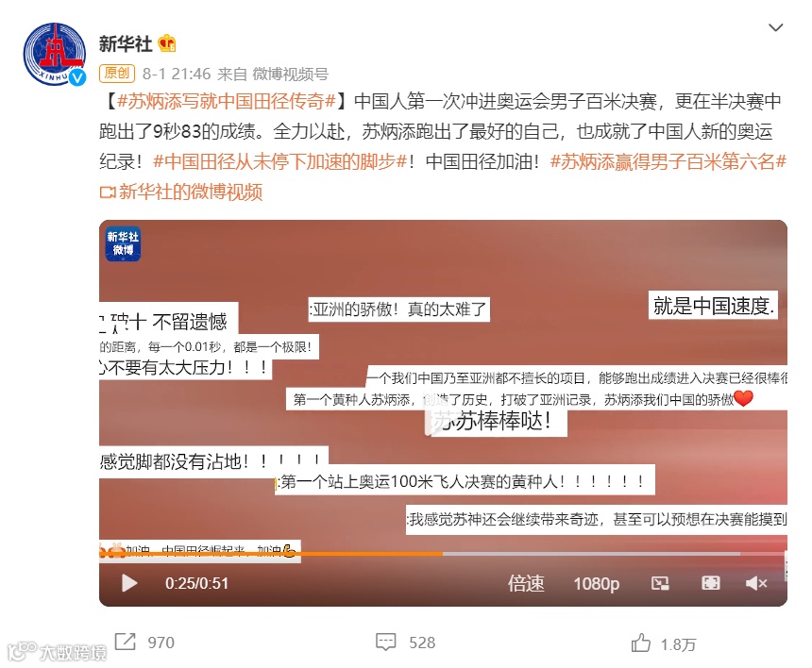Click the 原创 original tag
812x668 pixels.
[117, 74]
